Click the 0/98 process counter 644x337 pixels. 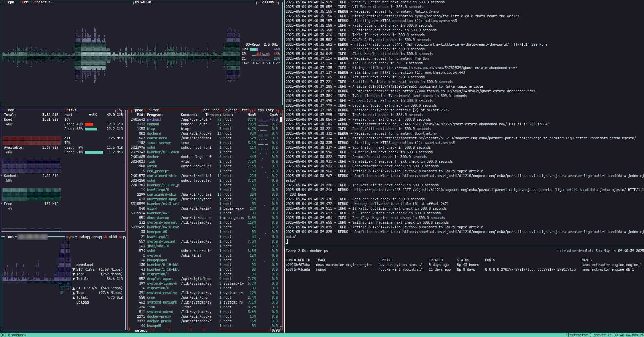(276, 330)
